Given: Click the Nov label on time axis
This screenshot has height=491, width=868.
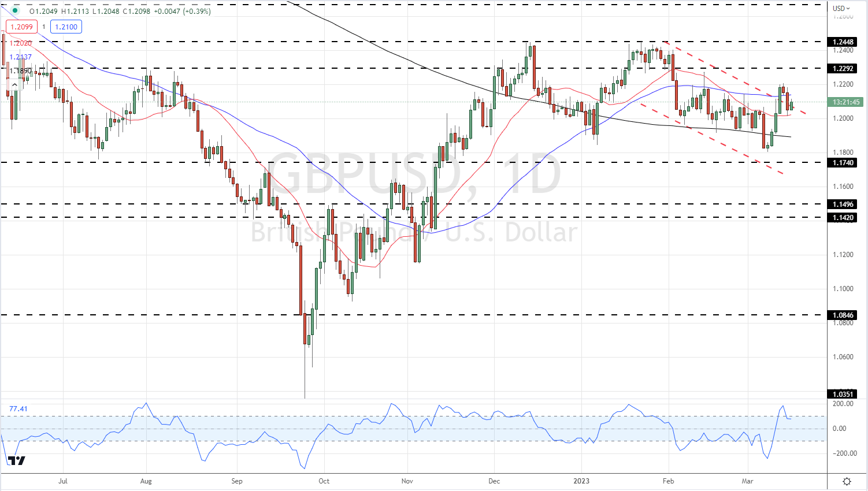Looking at the screenshot, I should 407,481.
